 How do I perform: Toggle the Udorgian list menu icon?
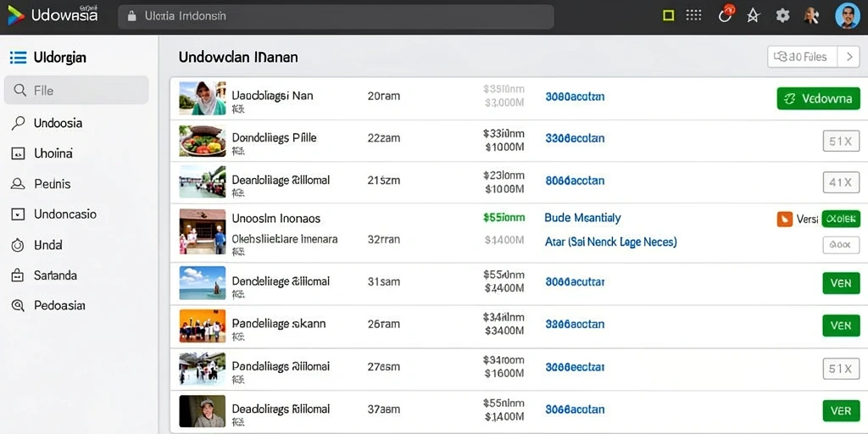[19, 58]
